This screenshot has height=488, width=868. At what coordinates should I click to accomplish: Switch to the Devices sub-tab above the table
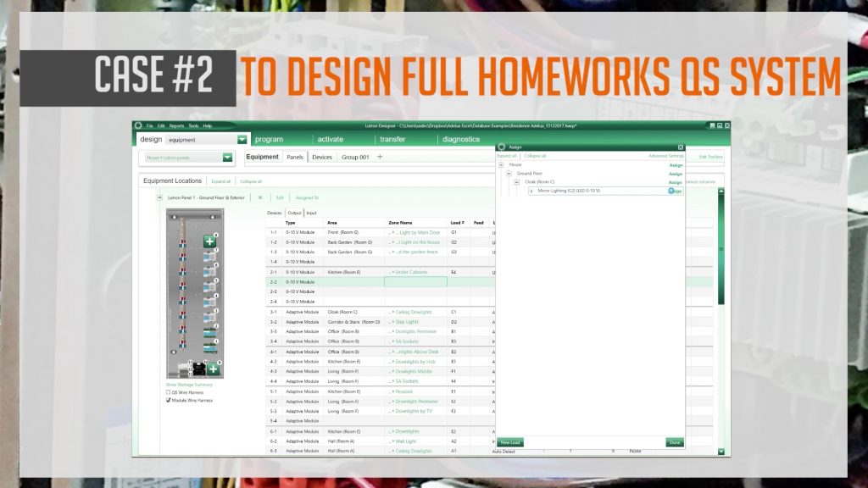[x=275, y=213]
